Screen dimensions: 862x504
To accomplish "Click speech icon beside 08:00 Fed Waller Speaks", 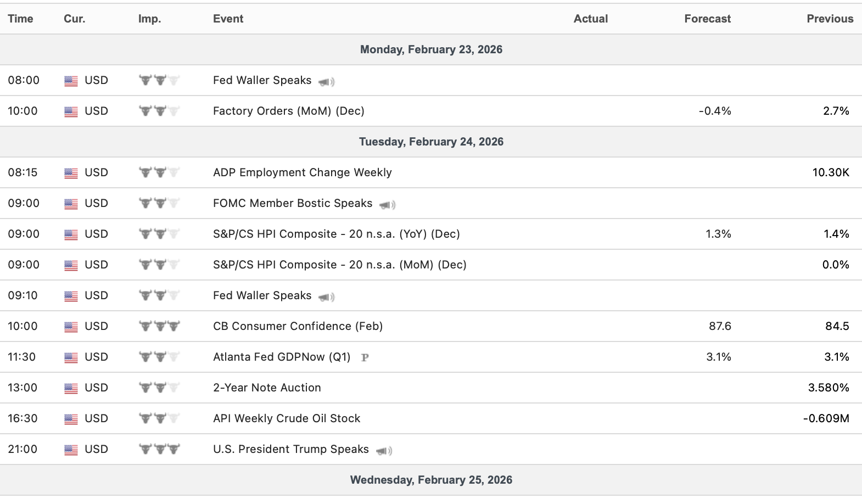I will (x=327, y=82).
